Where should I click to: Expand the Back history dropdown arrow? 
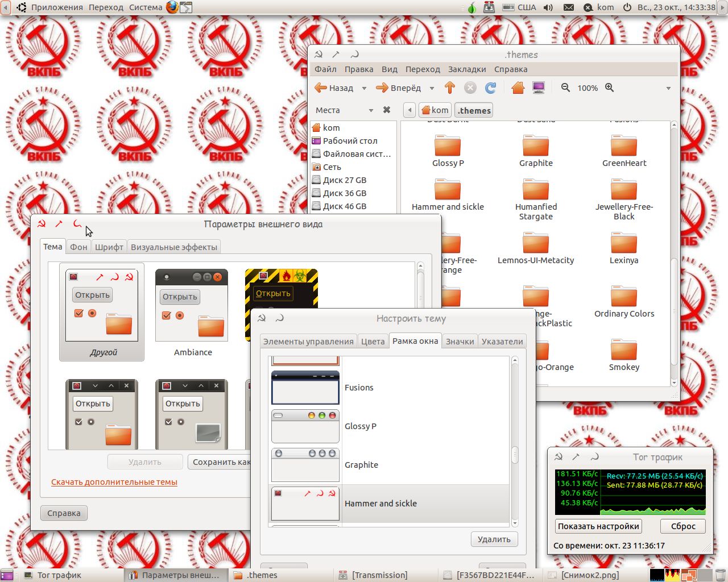[364, 88]
